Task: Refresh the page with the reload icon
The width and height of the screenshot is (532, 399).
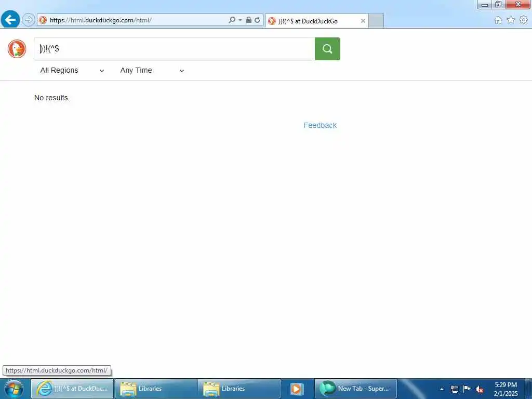Action: click(x=258, y=20)
